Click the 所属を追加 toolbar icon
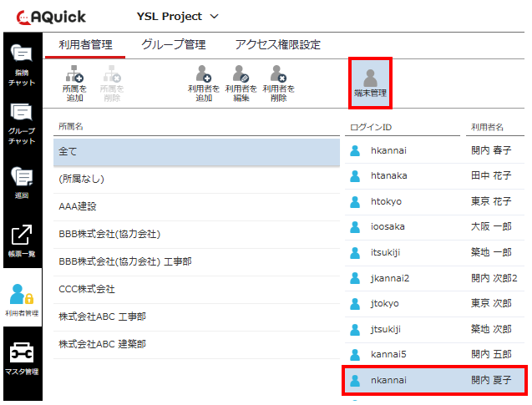The image size is (532, 405). pyautogui.click(x=74, y=84)
